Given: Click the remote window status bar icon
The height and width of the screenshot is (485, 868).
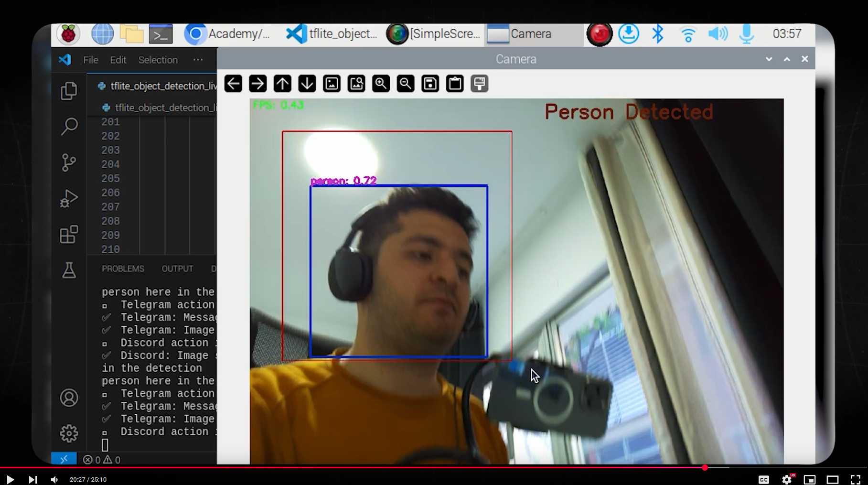Looking at the screenshot, I should tap(64, 459).
